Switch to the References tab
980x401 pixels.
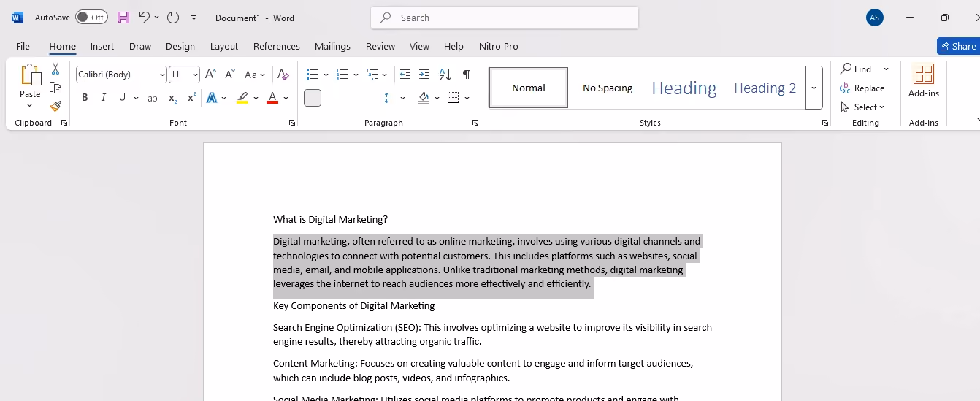(277, 46)
